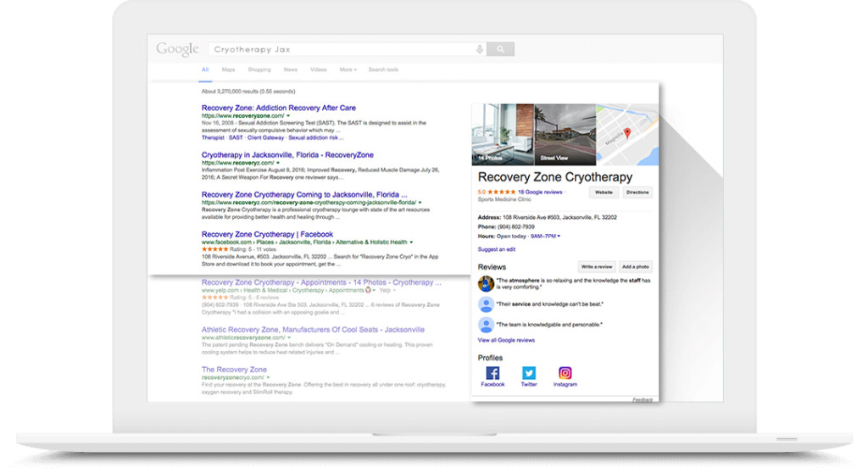Screen dimensions: 868x468
Task: Expand arrow next to athleticrecoveryzone.com URL
Action: pyautogui.click(x=289, y=337)
